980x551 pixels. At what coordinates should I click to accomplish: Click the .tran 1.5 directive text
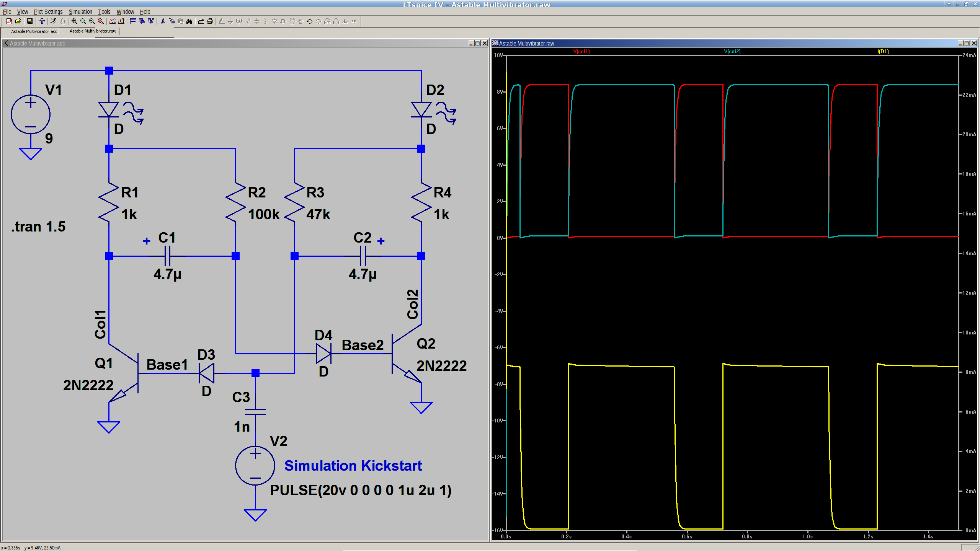[x=38, y=227]
